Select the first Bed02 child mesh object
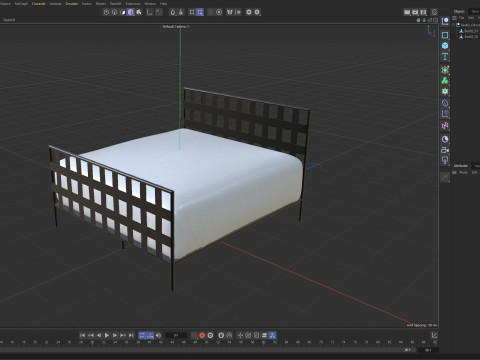 pyautogui.click(x=471, y=31)
